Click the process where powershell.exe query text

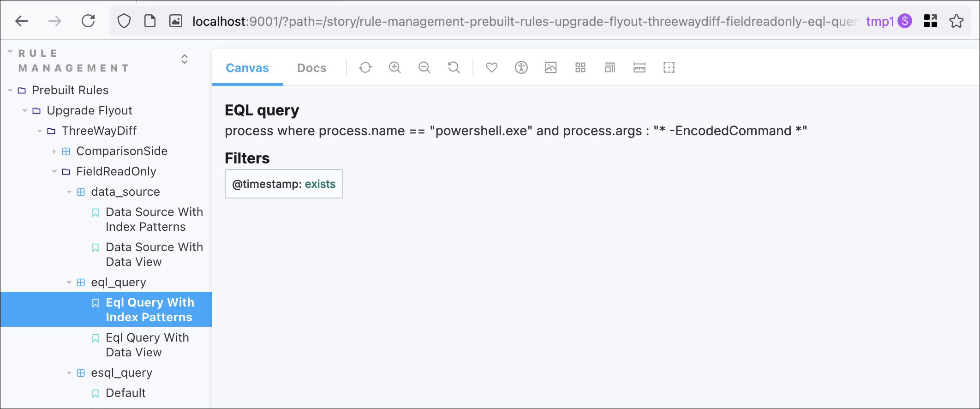tap(516, 131)
